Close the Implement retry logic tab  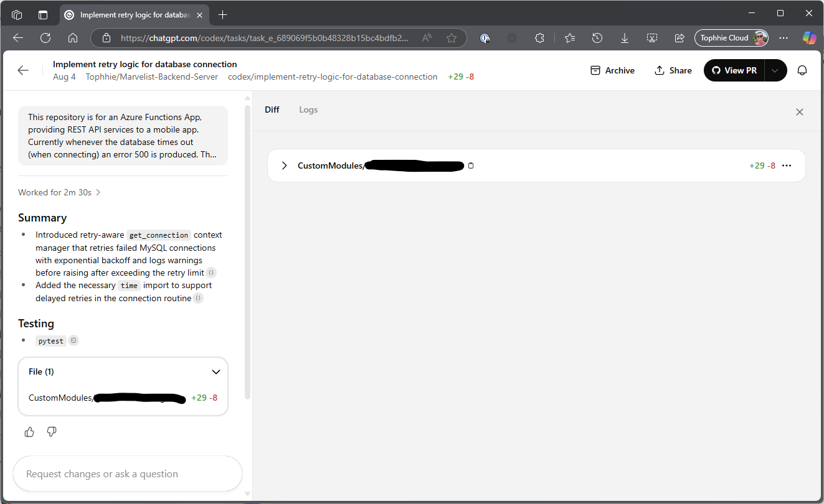[201, 14]
